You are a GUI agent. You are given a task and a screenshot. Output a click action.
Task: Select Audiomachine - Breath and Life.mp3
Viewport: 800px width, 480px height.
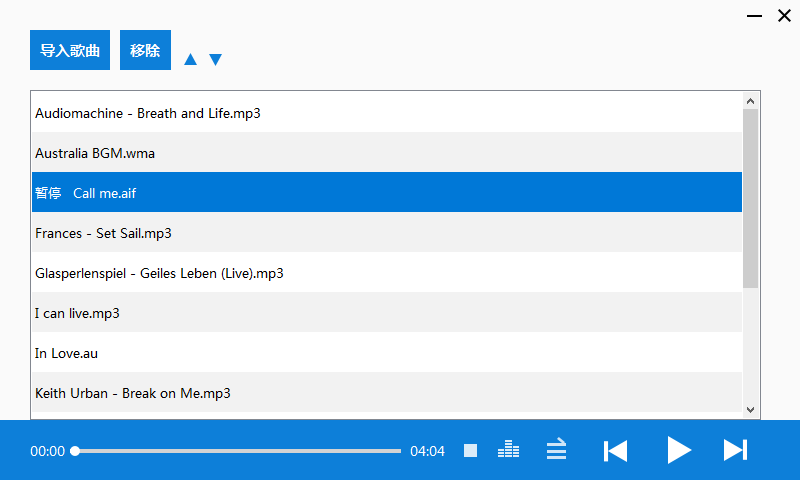coord(387,113)
